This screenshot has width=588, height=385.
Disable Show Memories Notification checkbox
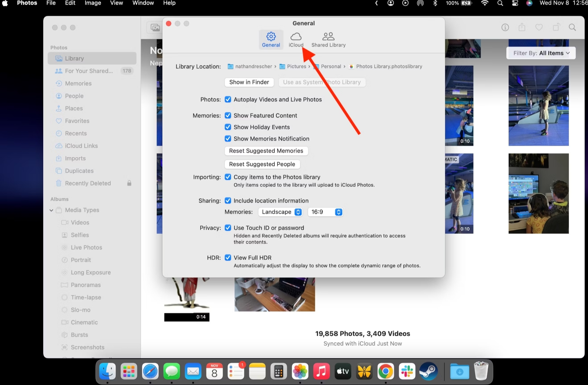(x=228, y=139)
